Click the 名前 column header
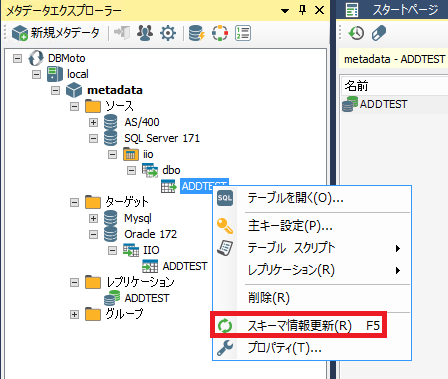Image resolution: width=448 pixels, height=379 pixels. [x=395, y=86]
